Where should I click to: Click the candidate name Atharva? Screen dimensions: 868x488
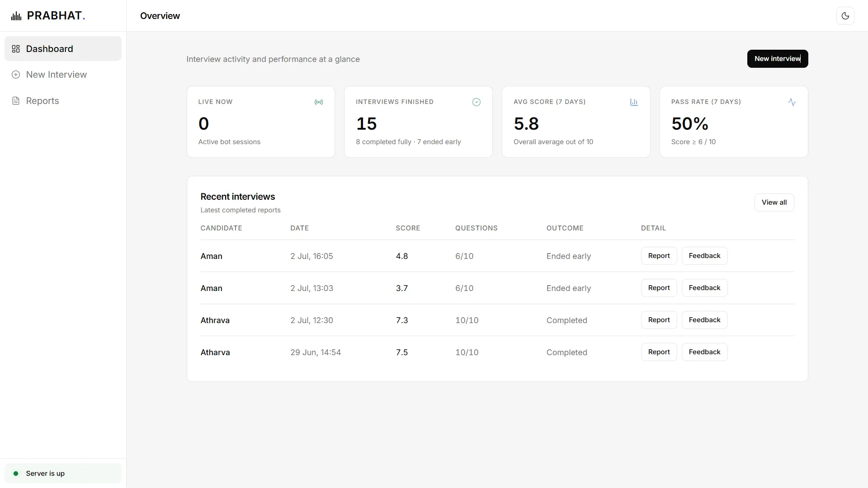point(215,352)
